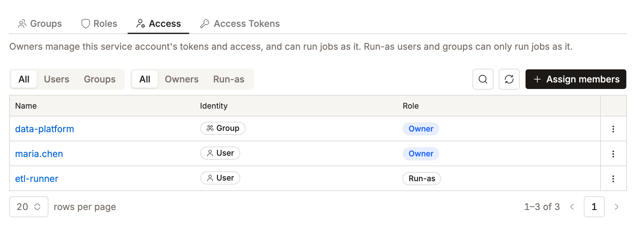This screenshot has height=229, width=644.
Task: Open row actions menu for data-platform
Action: 613,129
